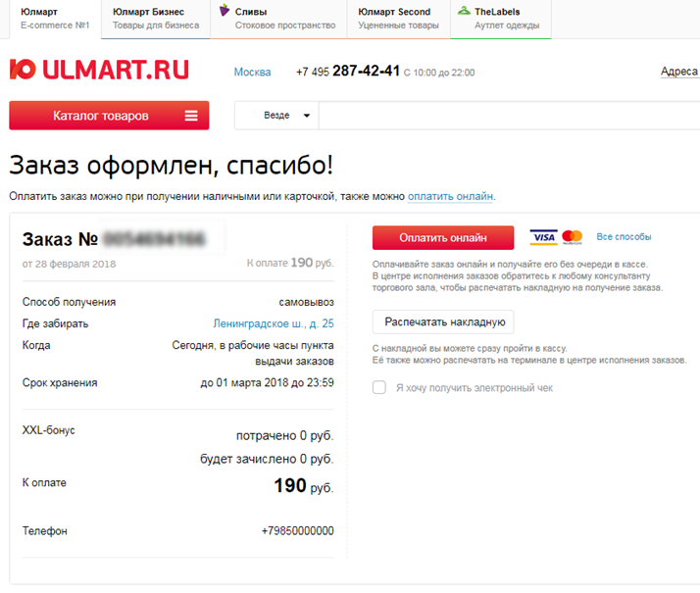Switch to the Юлмарт Бизнес tab

[155, 19]
